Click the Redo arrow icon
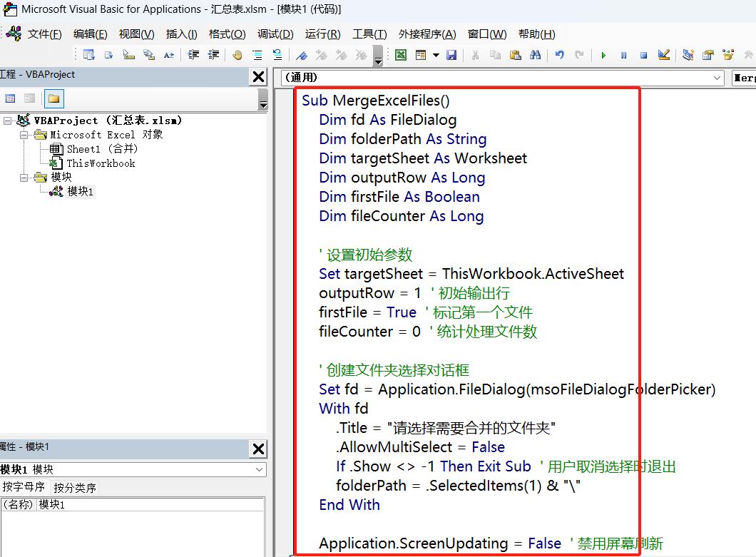 point(580,55)
